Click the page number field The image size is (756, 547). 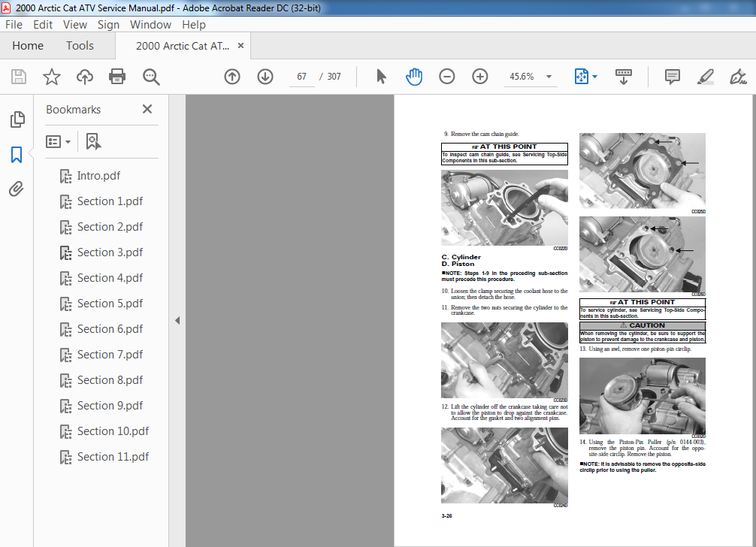[302, 77]
